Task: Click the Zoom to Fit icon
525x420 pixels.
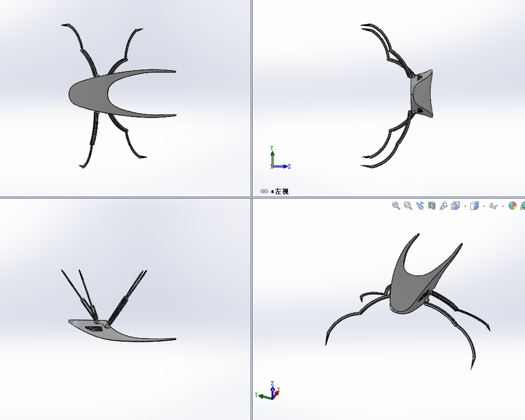Action: point(396,206)
